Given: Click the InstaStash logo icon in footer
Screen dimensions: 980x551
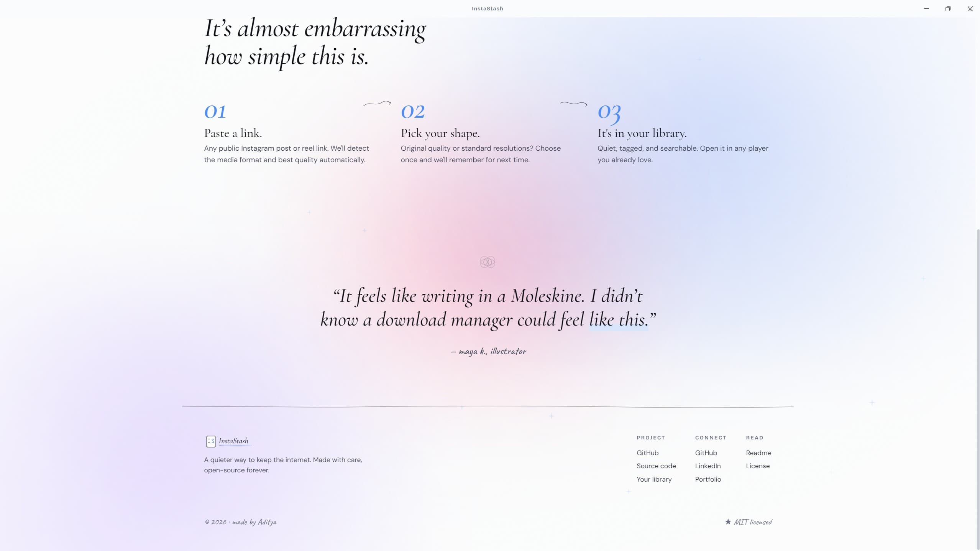Looking at the screenshot, I should point(210,441).
